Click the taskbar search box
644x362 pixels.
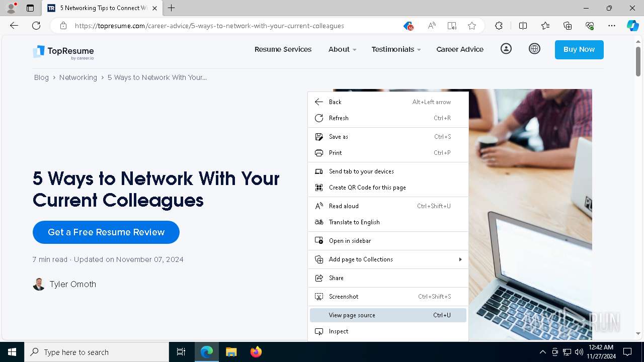(97, 352)
